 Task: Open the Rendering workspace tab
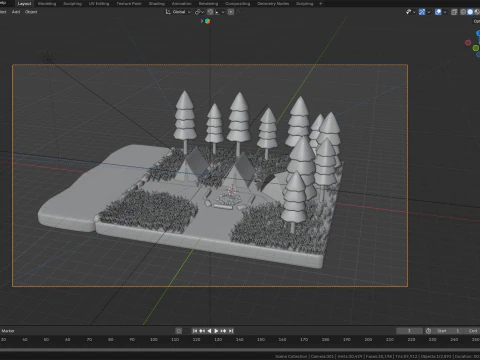pyautogui.click(x=208, y=4)
